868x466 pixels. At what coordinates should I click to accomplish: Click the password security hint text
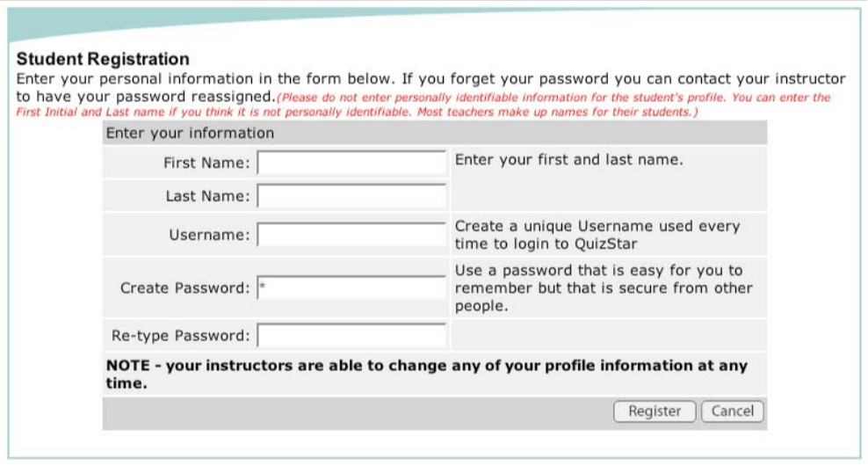[x=604, y=288]
